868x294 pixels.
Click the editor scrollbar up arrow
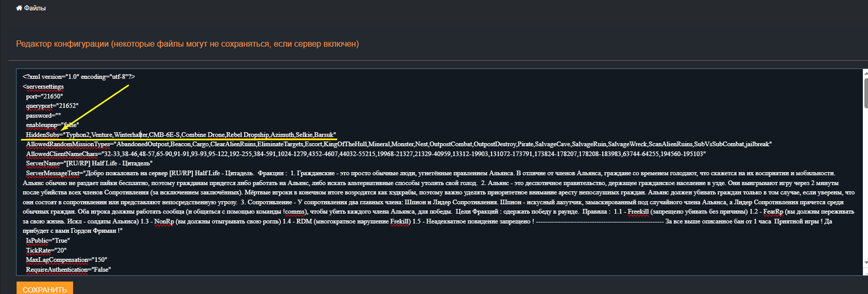click(x=865, y=73)
